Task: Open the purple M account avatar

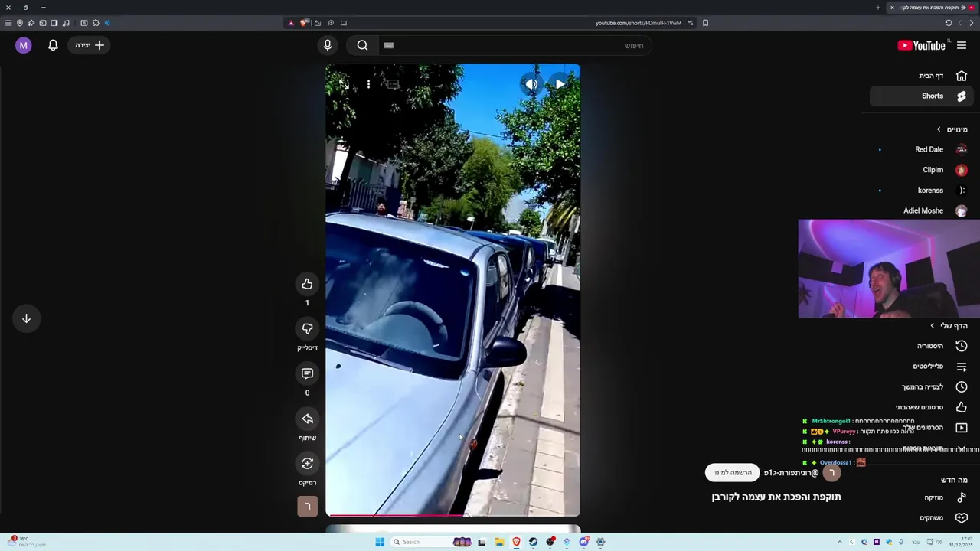Action: pos(24,45)
